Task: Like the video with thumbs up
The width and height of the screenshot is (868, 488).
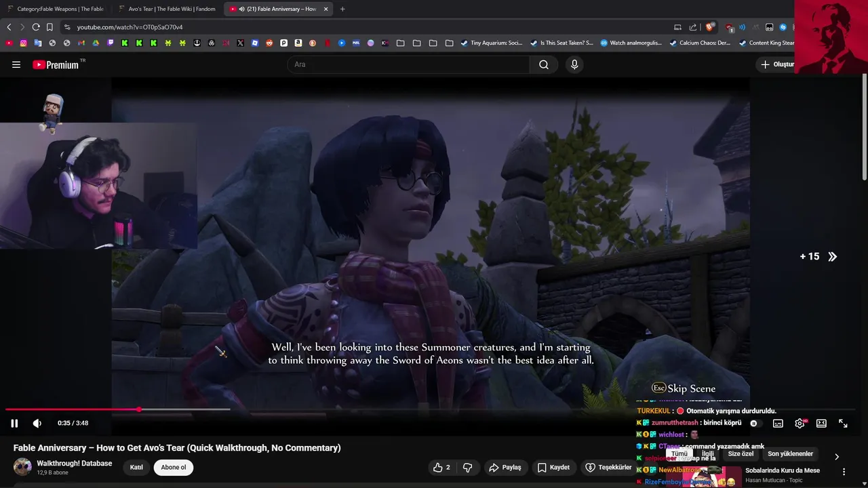Action: 441,467
